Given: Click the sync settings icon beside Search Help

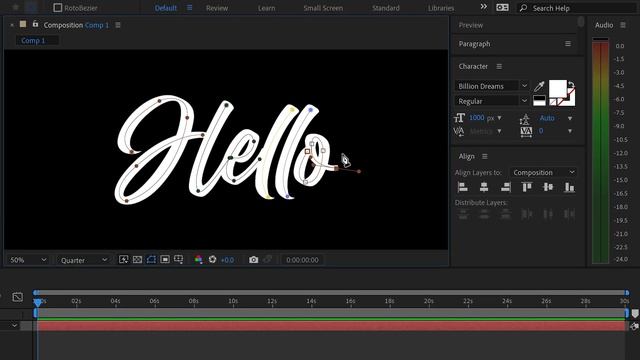Looking at the screenshot, I should [x=502, y=7].
